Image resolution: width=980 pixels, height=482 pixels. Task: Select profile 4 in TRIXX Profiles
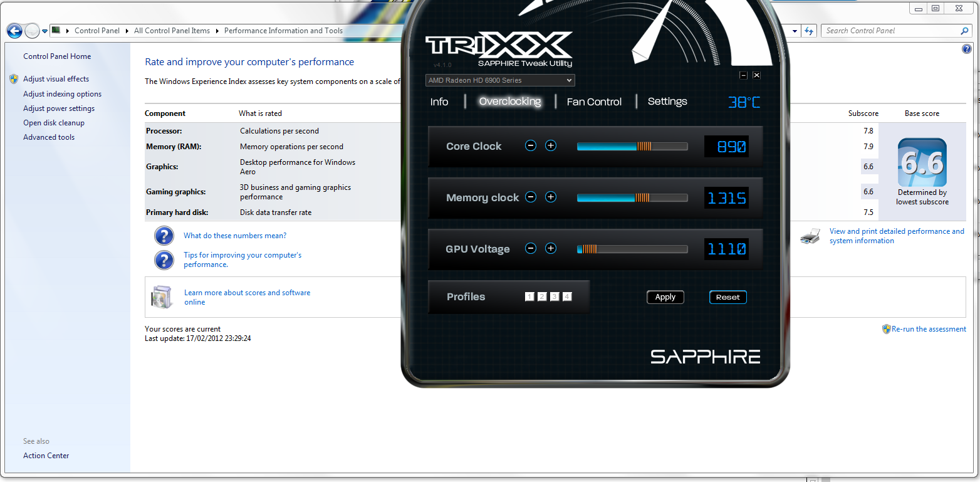567,297
